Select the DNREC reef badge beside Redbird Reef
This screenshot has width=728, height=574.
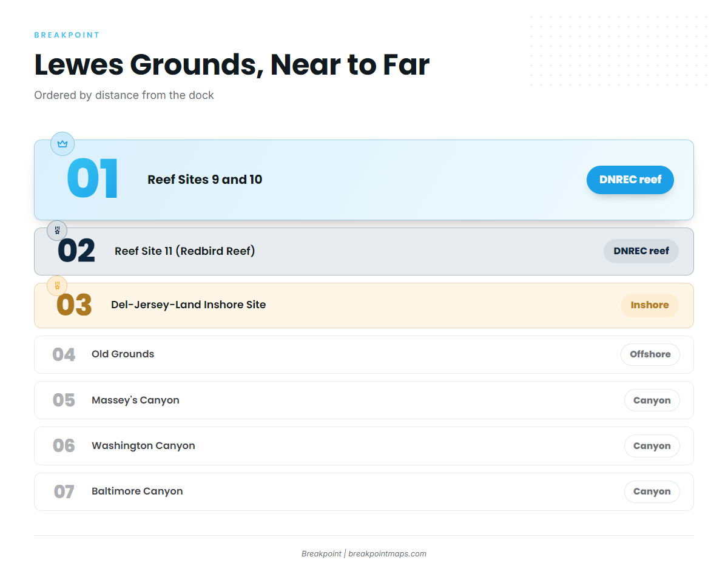(x=641, y=251)
